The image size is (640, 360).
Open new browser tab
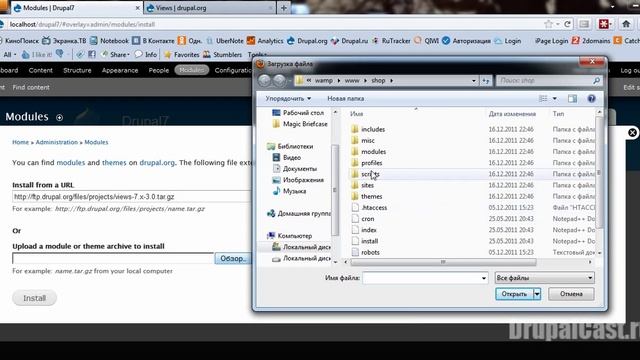[284, 8]
